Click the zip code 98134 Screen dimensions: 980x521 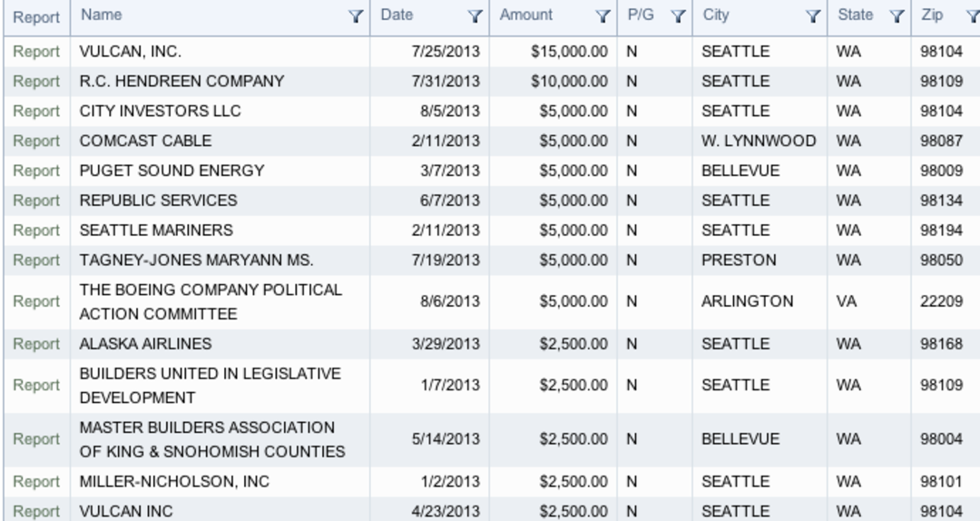click(941, 201)
